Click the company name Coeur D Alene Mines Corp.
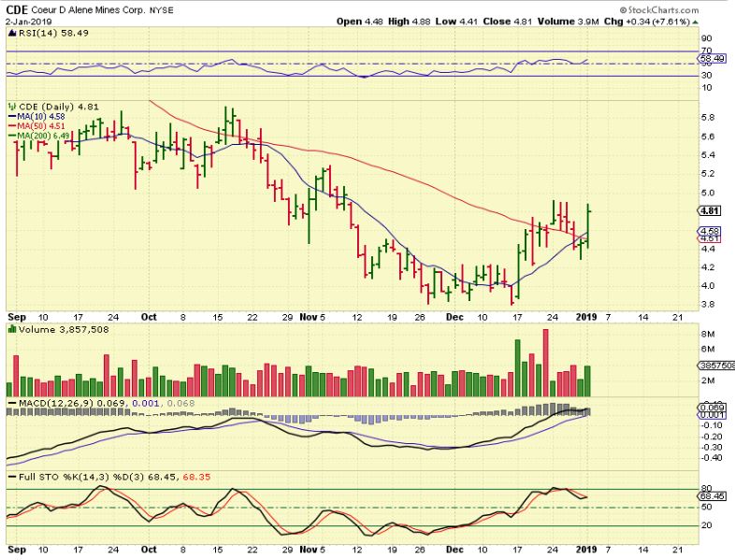 pyautogui.click(x=89, y=10)
